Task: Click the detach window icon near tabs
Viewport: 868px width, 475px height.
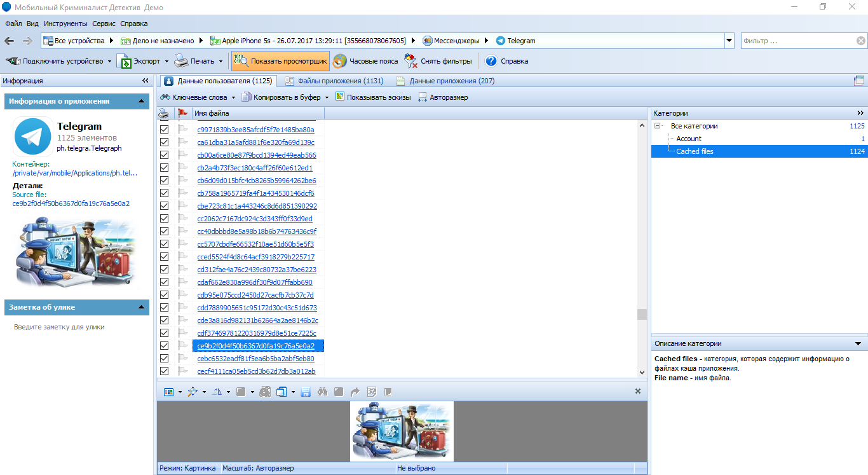Action: tap(859, 81)
